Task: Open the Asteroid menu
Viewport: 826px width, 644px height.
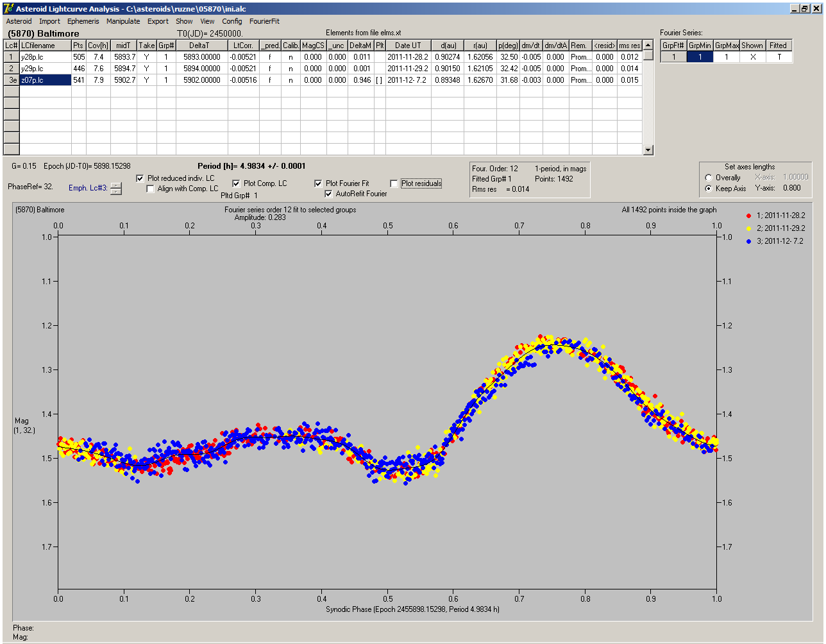Action: click(19, 21)
